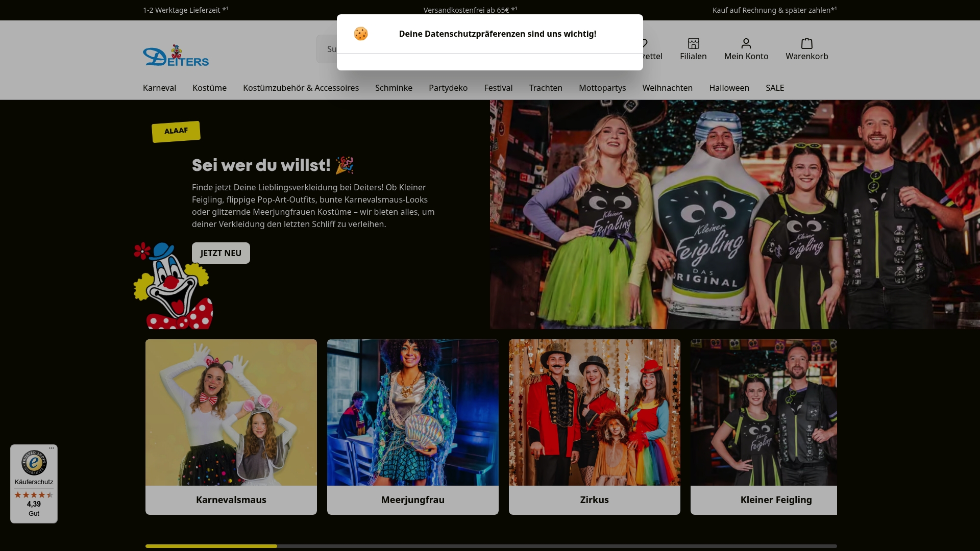Open the three-dot menu on Trusted Shops widget
This screenshot has width=980, height=551.
[x=52, y=448]
